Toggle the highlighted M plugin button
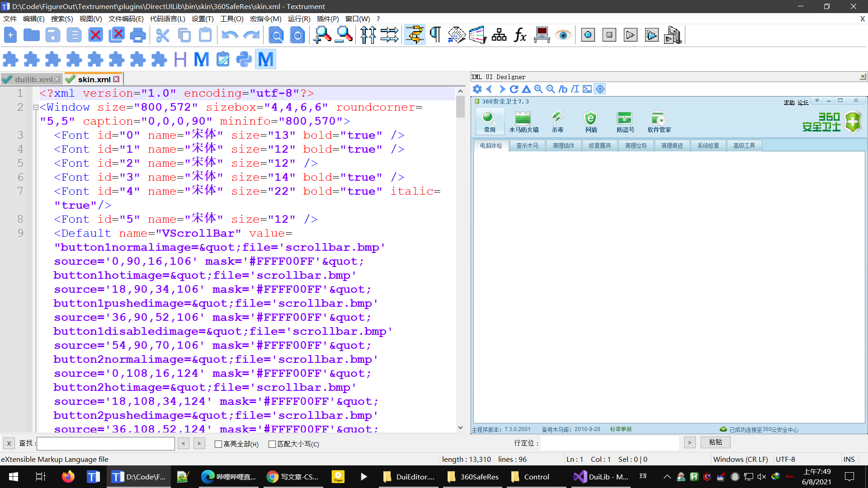Image resolution: width=868 pixels, height=488 pixels. (x=266, y=59)
